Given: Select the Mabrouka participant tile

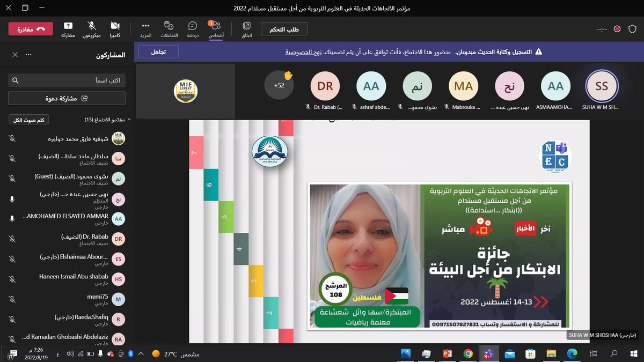Looking at the screenshot, I should click(464, 91).
